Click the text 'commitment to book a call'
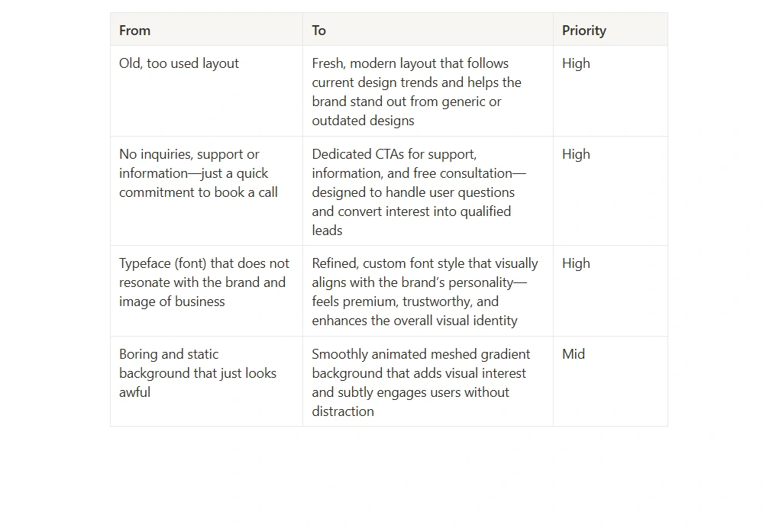766x532 pixels. (x=199, y=192)
